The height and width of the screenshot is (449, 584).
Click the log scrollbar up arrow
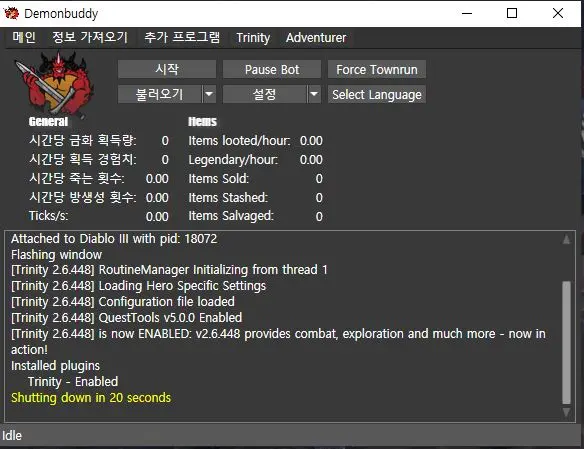(566, 239)
